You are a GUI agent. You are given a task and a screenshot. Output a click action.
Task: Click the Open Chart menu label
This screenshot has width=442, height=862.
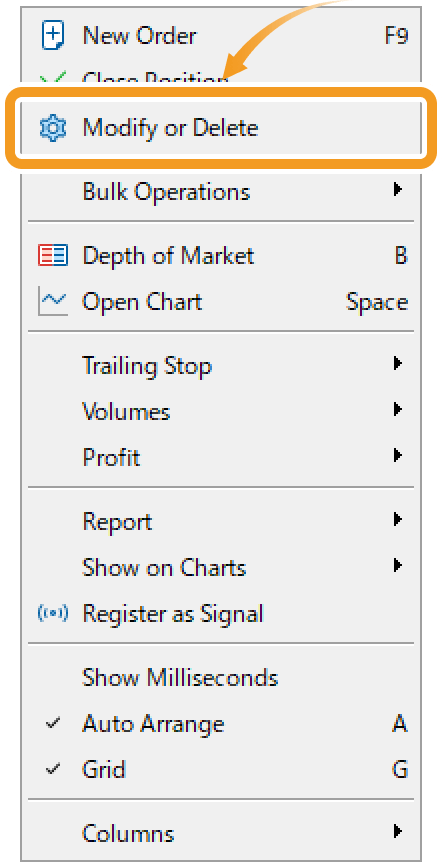tap(142, 302)
